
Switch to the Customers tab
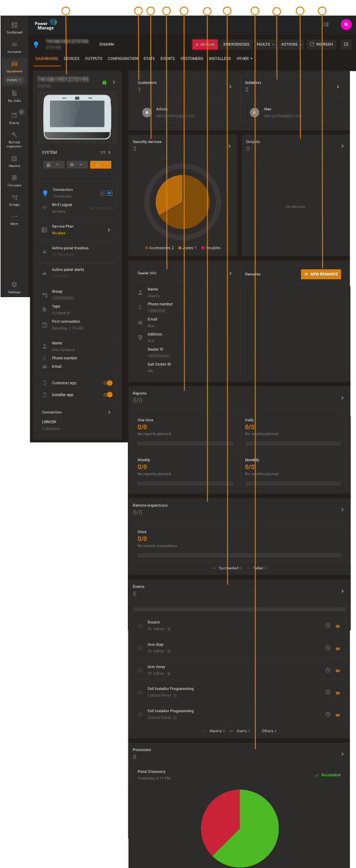tap(192, 58)
